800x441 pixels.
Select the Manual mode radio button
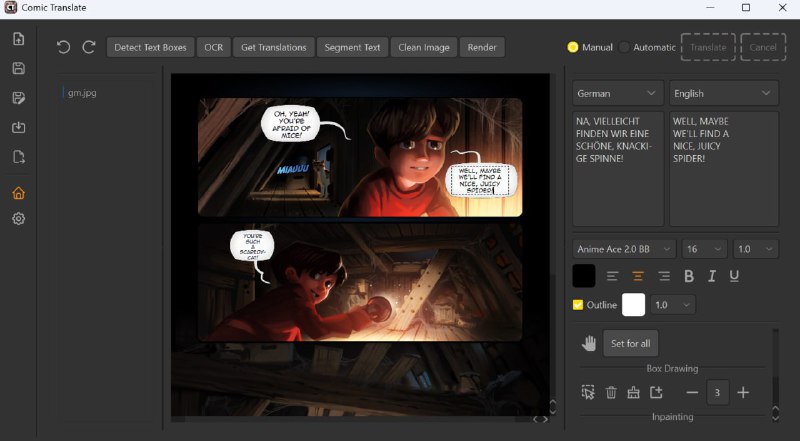click(x=573, y=47)
